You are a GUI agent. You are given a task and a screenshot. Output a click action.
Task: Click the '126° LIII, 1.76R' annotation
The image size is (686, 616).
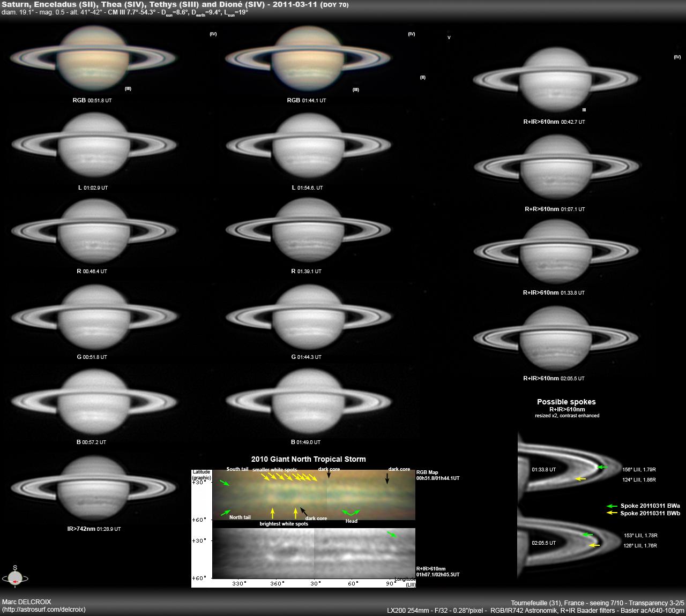click(640, 545)
